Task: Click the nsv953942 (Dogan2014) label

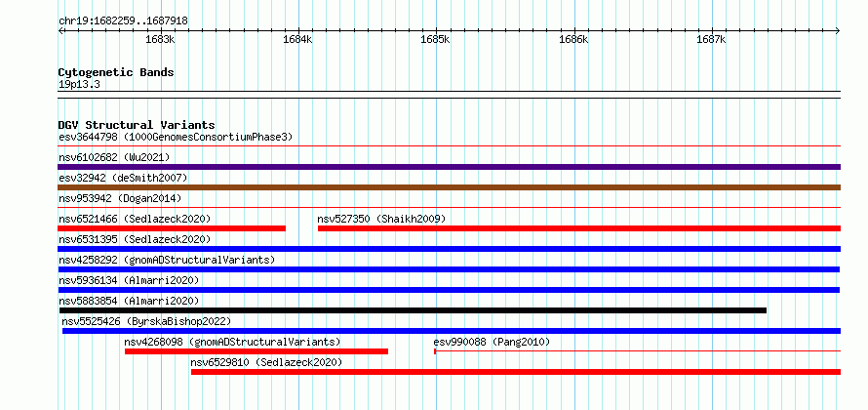Action: point(120,198)
